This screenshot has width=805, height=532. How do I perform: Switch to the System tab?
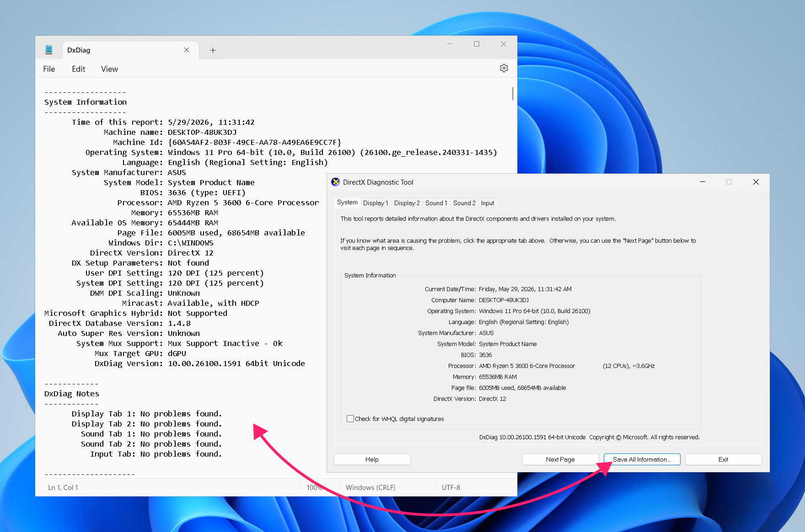[x=347, y=202]
